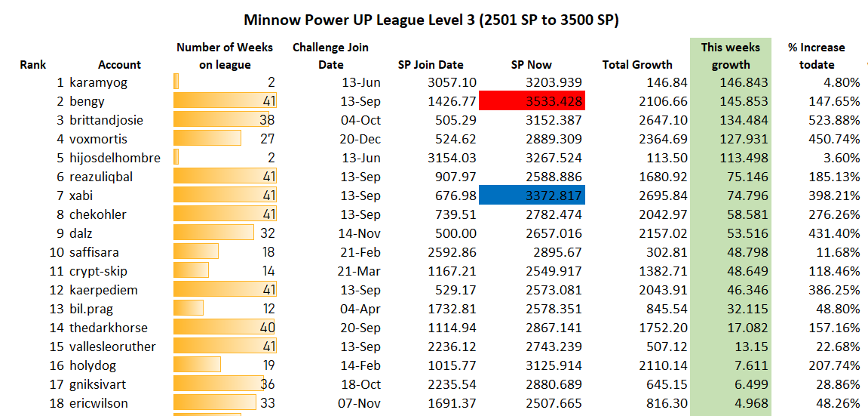Select the blue-highlighted cell 3372.817
The image size is (868, 416).
tap(532, 196)
